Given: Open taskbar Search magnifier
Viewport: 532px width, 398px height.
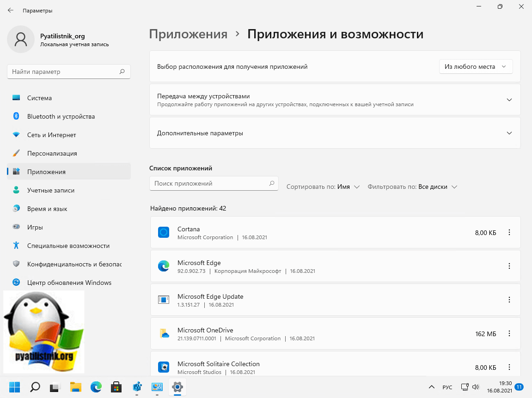Looking at the screenshot, I should 35,387.
